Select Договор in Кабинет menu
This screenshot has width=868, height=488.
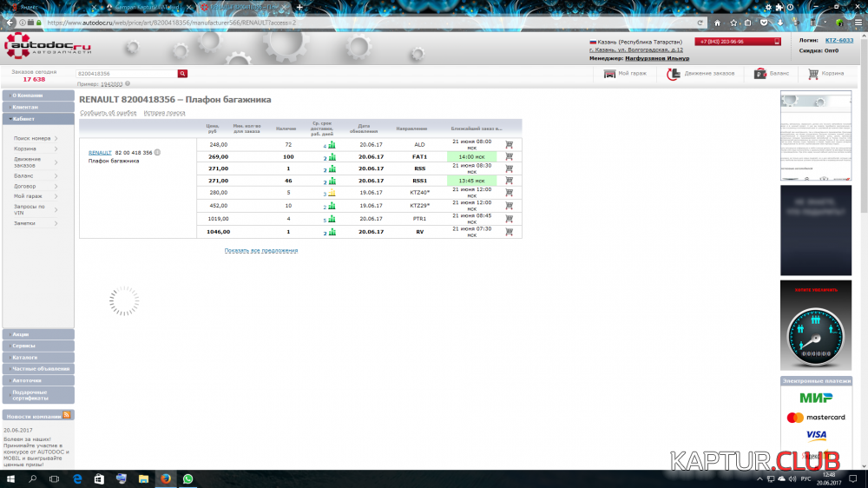[x=25, y=186]
